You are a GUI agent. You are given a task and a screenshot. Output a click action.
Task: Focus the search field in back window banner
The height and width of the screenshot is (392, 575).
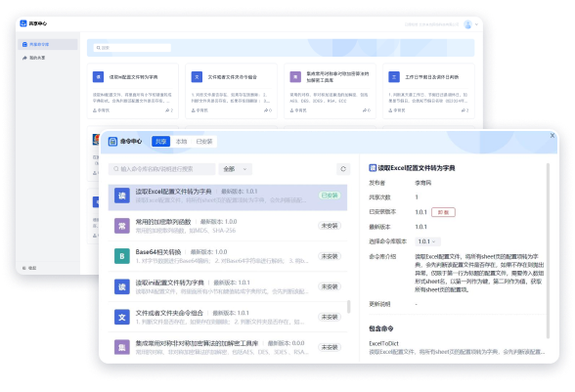coord(132,48)
